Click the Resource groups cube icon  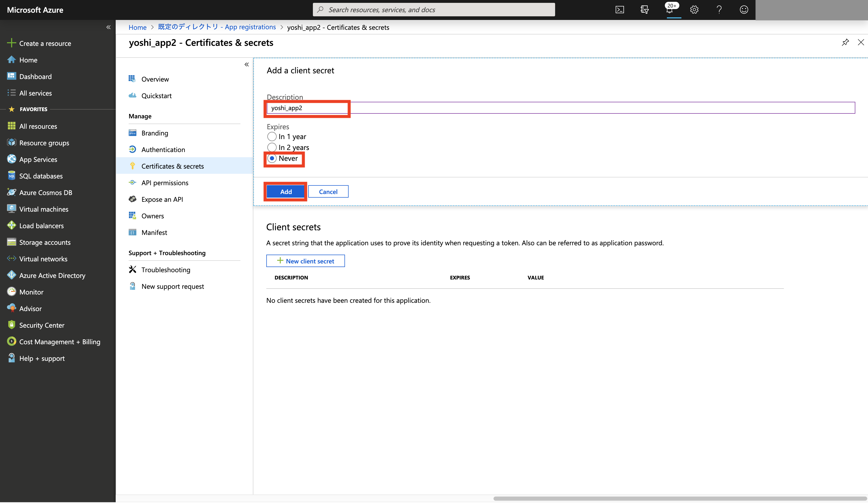11,142
